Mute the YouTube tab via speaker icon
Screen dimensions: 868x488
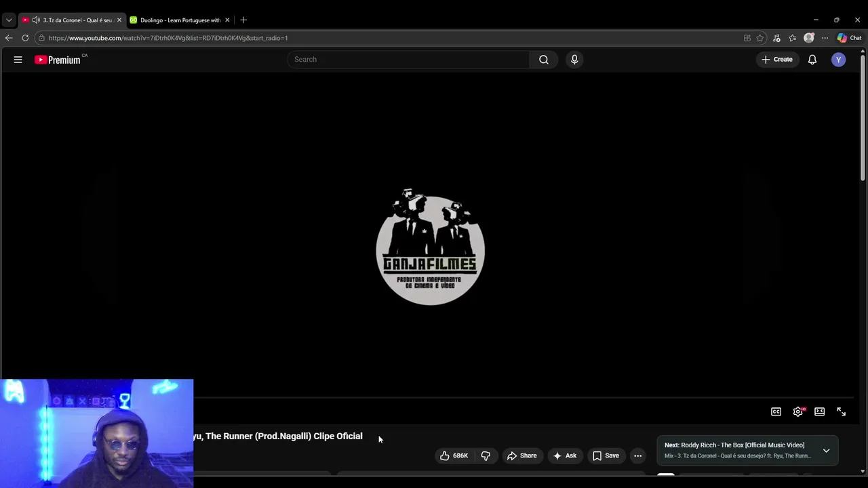point(36,20)
